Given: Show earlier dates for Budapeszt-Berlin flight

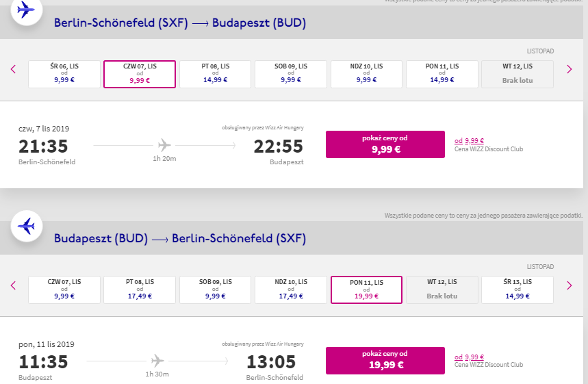Looking at the screenshot, I should 14,285.
